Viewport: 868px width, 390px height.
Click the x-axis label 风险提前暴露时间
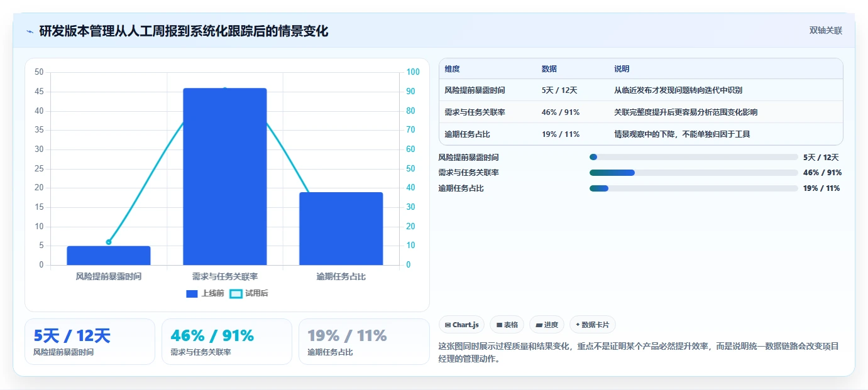(x=109, y=276)
